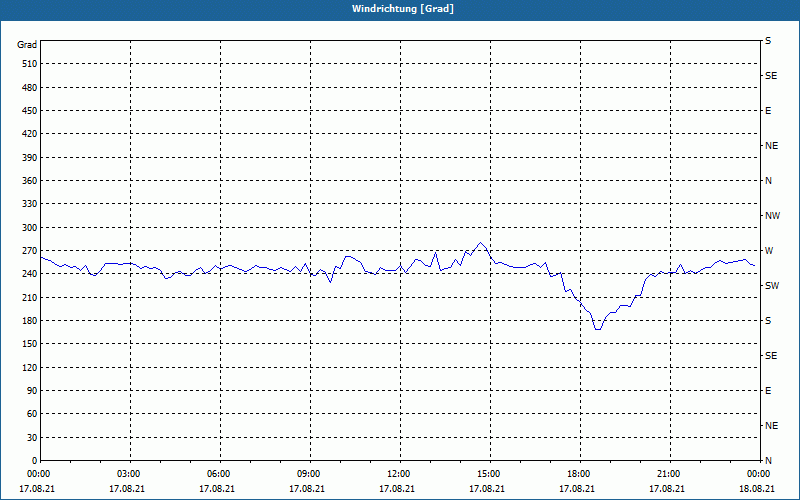This screenshot has width=800, height=500.
Task: Click the blue line's lowest dip after 18:00
Action: [598, 329]
